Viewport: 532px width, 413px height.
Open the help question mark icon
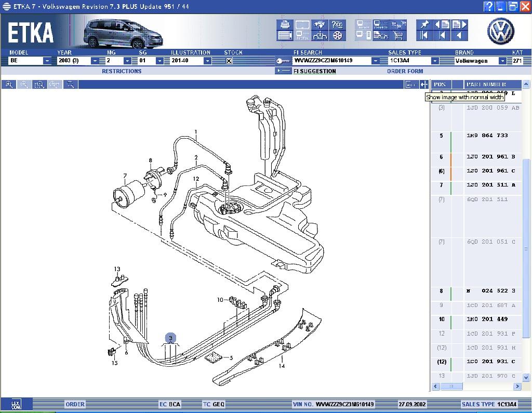coord(337,24)
